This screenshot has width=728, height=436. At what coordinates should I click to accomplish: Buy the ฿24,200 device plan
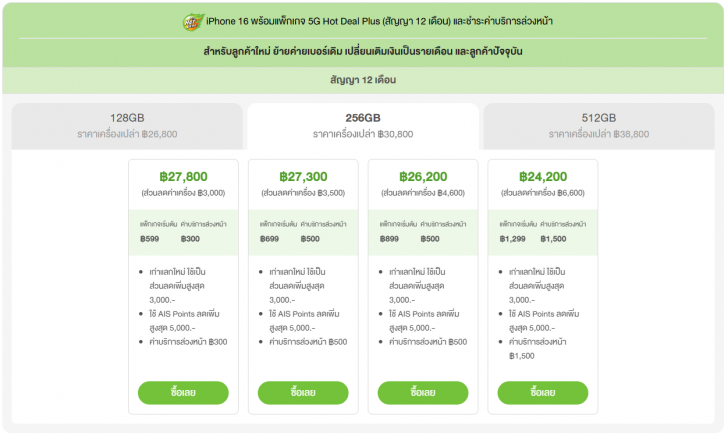pyautogui.click(x=543, y=392)
